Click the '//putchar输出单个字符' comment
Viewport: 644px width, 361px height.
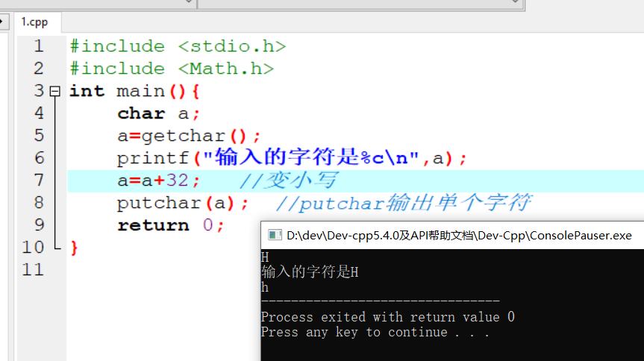coord(403,203)
